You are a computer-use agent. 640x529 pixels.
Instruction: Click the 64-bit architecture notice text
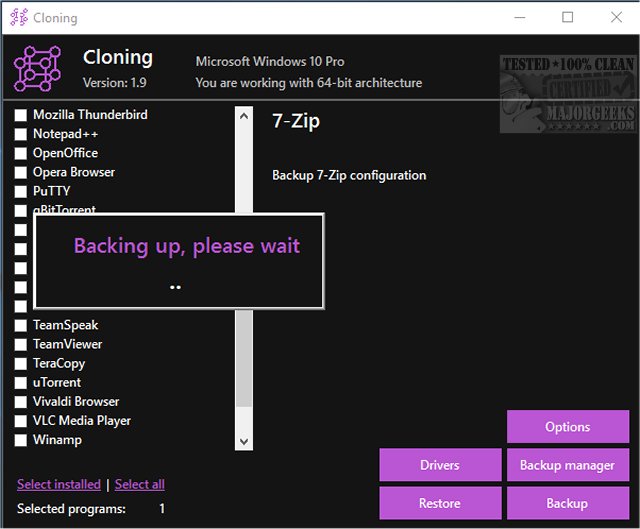309,83
